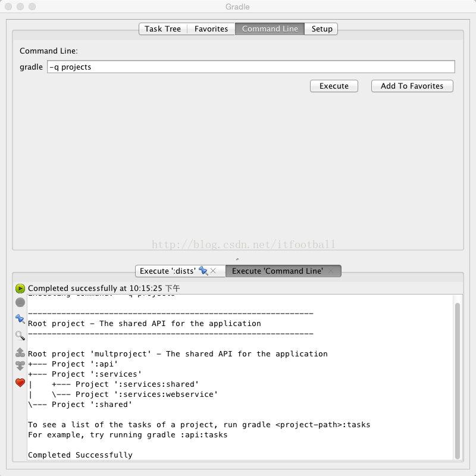Click the Add To Favorites button
The image size is (476, 476).
click(412, 86)
